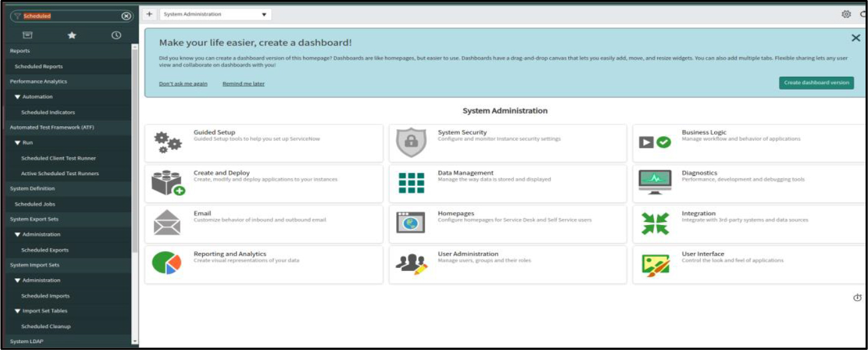Open Scheduled Exports module
Screen dimensions: 868x350
click(45, 250)
